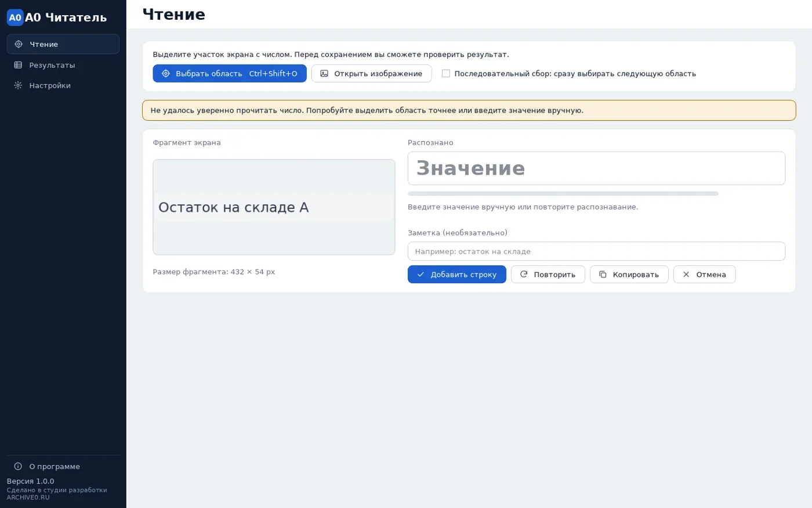Add the row with Добавить строку

pos(457,275)
